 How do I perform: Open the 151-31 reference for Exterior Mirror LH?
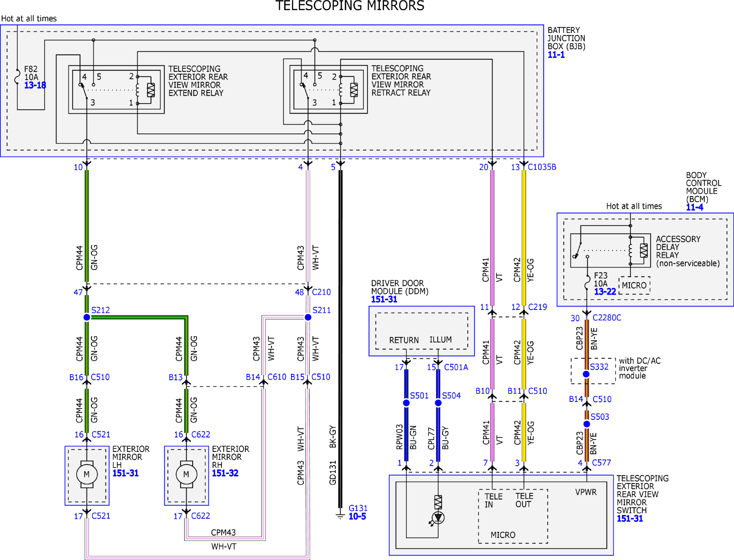(x=125, y=473)
